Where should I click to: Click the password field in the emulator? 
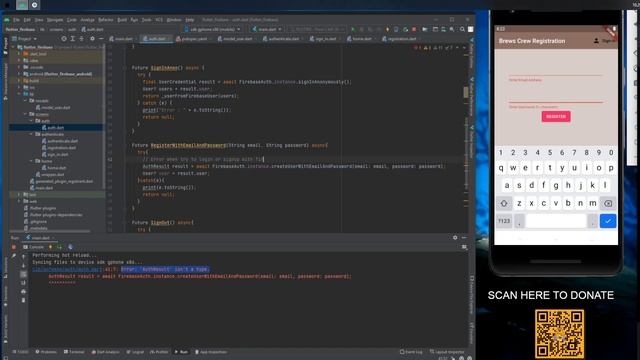pos(556,97)
